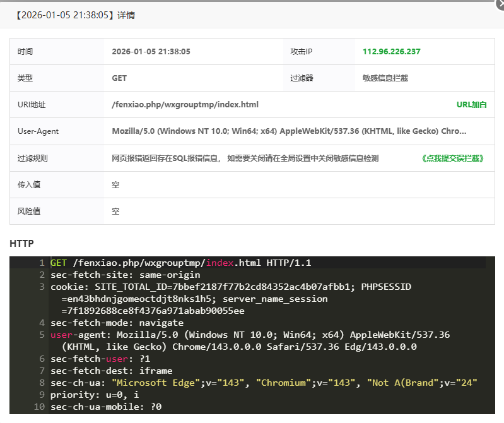
Task: Click the attack IP 112.96.226.237
Action: [391, 52]
